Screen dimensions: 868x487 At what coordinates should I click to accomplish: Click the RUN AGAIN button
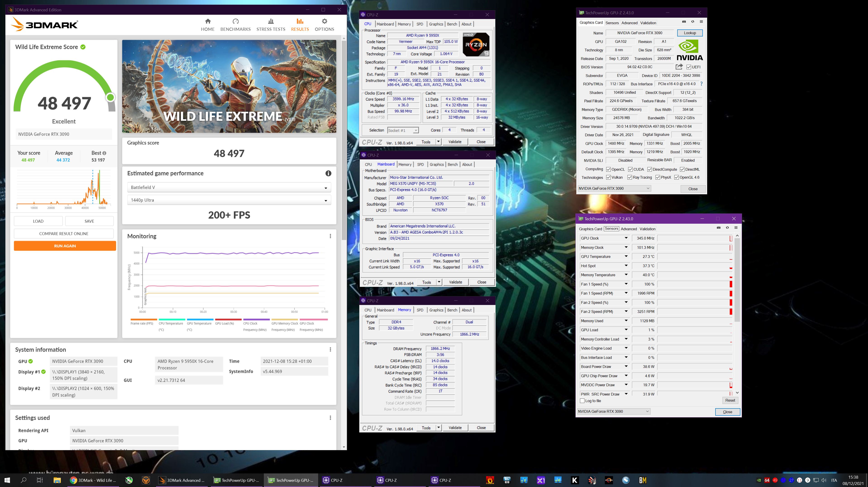pos(65,246)
